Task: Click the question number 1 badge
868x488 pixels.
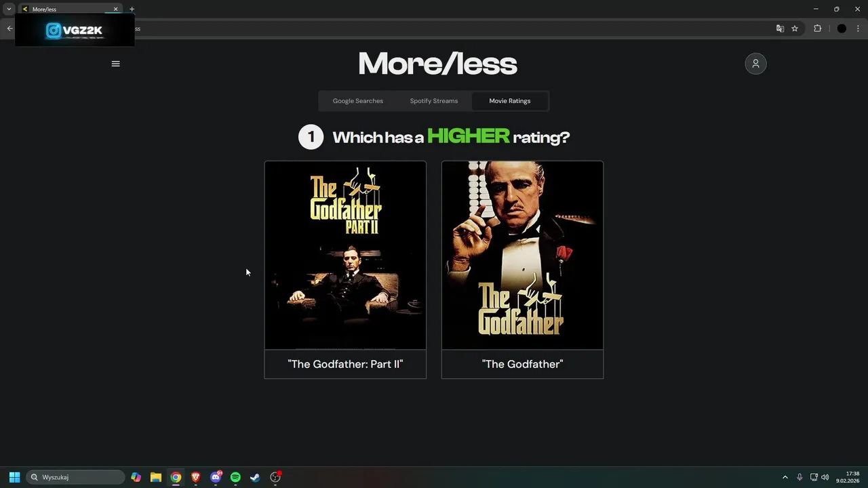Action: click(x=311, y=137)
